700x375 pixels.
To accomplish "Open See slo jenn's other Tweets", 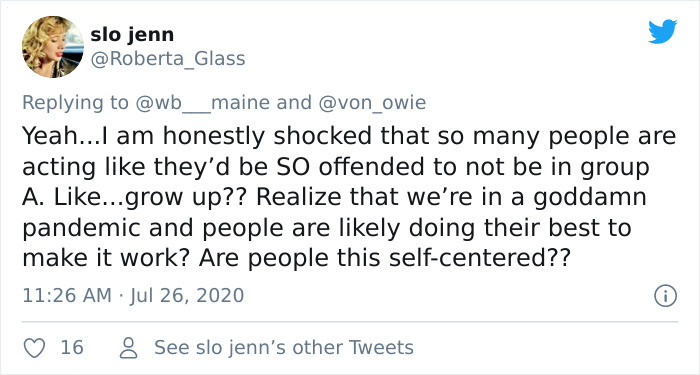I will (x=284, y=348).
